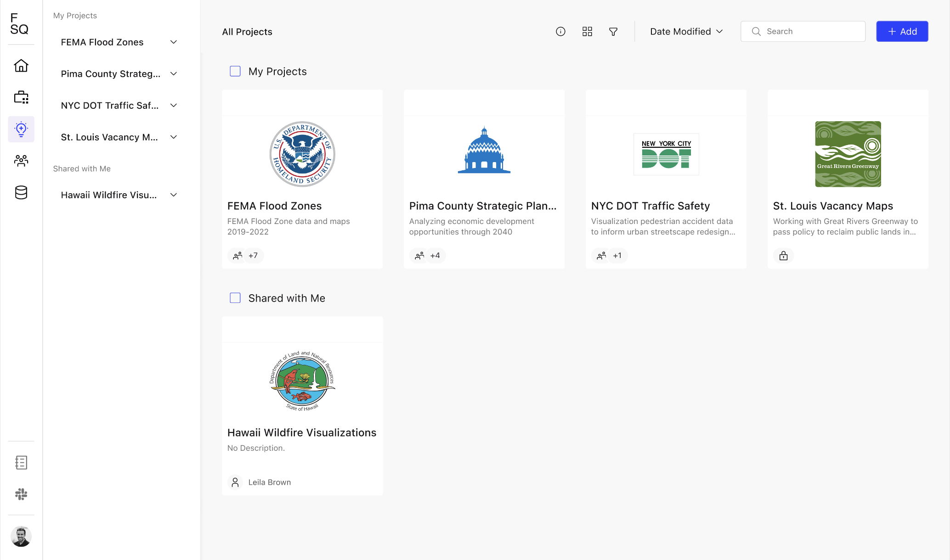Select St. Louis Vacancy M... sidebar item
Viewport: 950px width, 560px height.
(109, 137)
